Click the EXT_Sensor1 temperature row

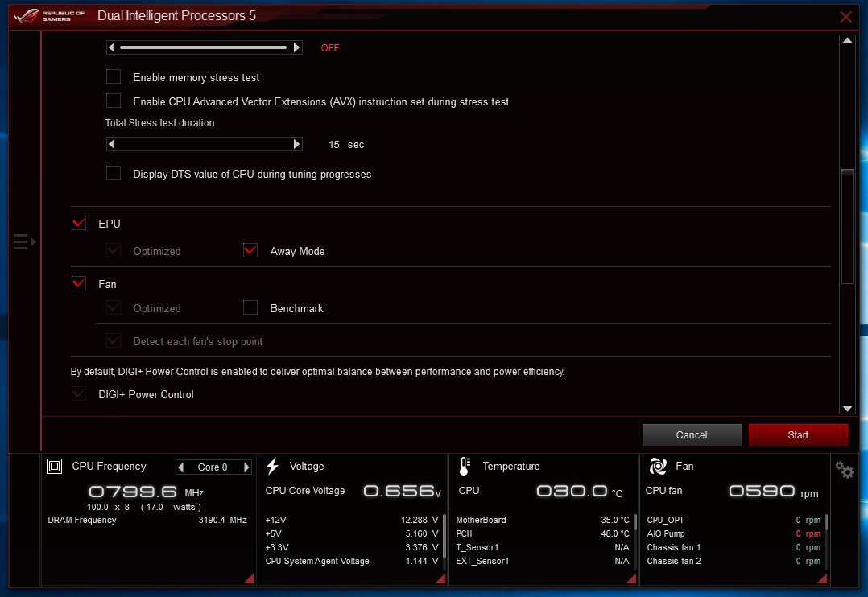(x=543, y=561)
